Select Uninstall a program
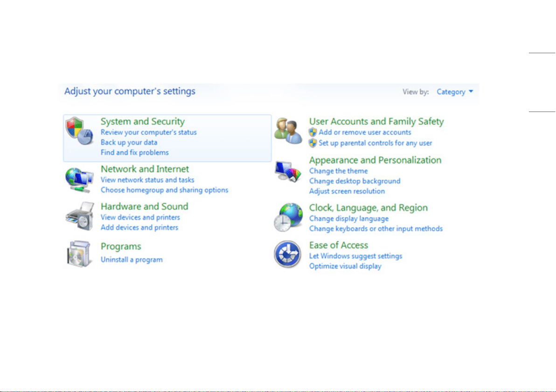Image resolution: width=556 pixels, height=392 pixels. (132, 259)
